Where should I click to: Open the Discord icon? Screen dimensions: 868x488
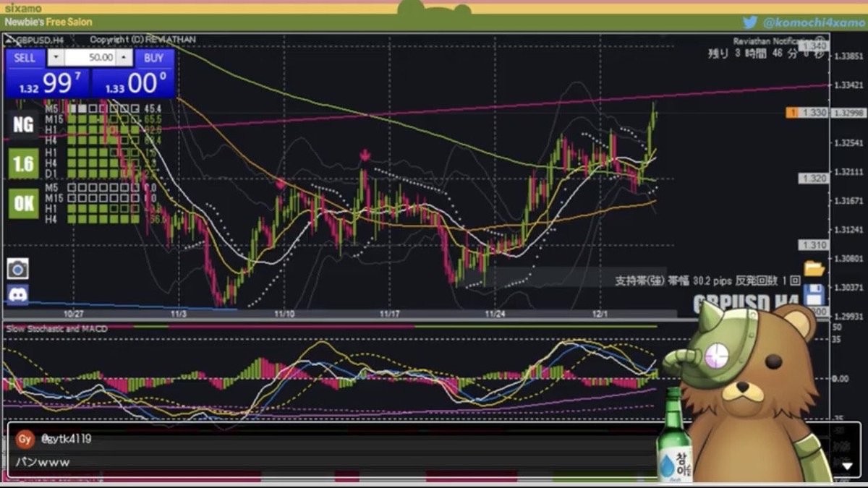[17, 294]
